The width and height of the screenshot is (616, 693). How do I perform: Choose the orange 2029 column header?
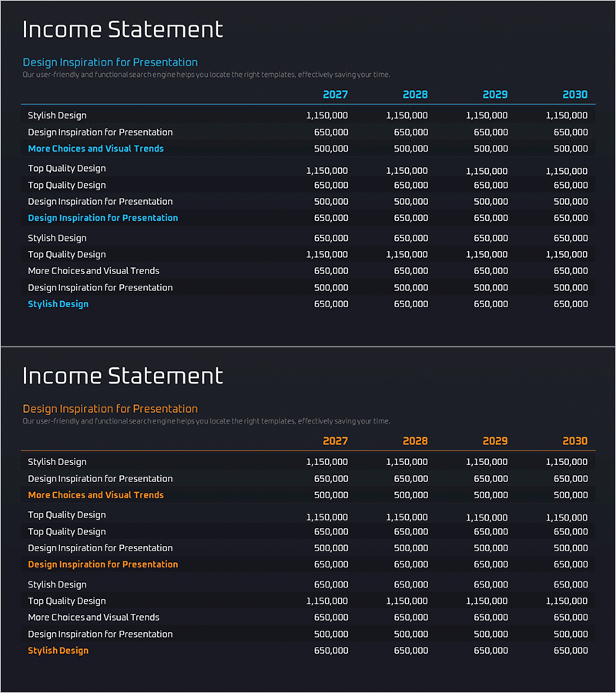coord(495,441)
